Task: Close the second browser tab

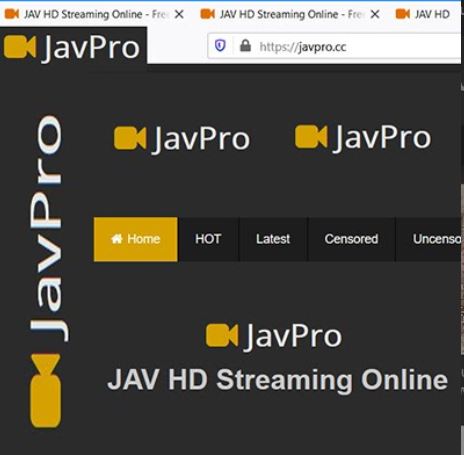Action: click(x=375, y=14)
